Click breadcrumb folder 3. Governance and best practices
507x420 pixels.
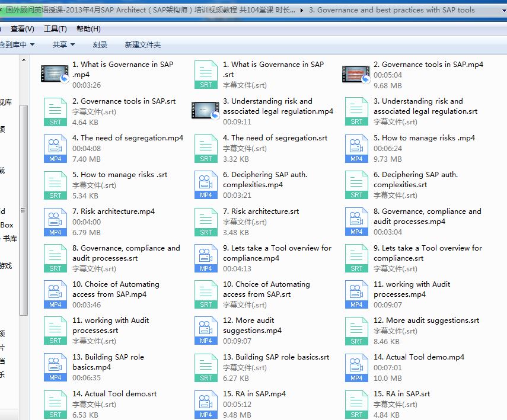pos(391,10)
